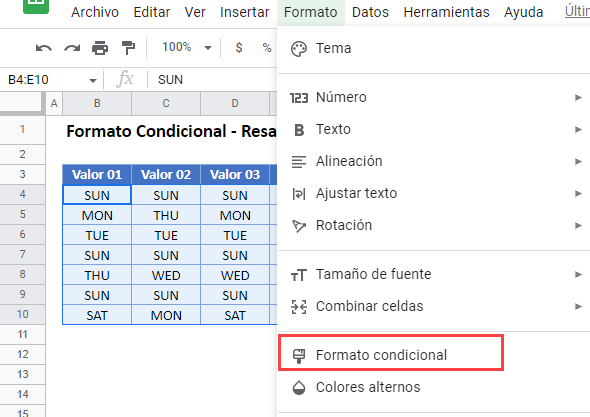
Task: Click the 123 Número icon
Action: (x=299, y=98)
